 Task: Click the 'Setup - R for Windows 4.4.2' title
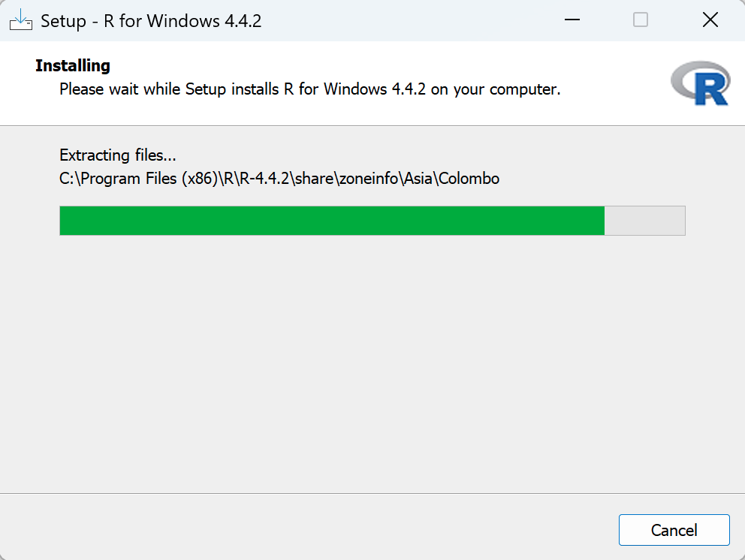[x=151, y=21]
